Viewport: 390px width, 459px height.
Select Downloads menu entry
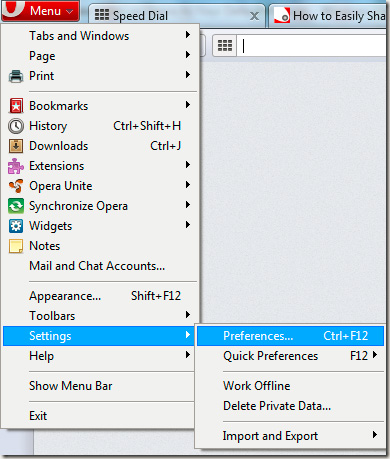coord(100,146)
